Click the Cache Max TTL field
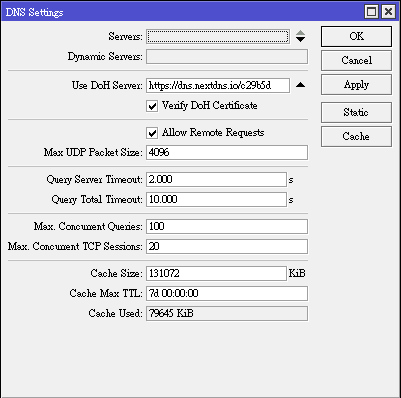The height and width of the screenshot is (398, 401). [227, 293]
